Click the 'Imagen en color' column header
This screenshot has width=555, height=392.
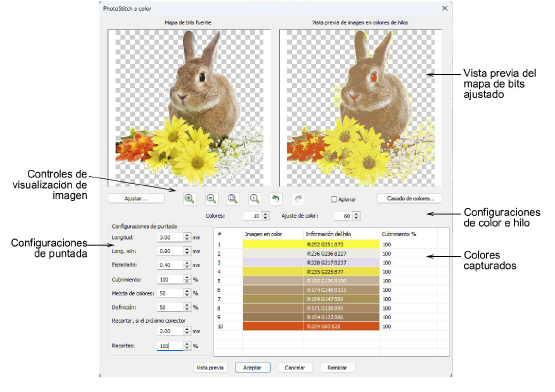click(x=263, y=234)
